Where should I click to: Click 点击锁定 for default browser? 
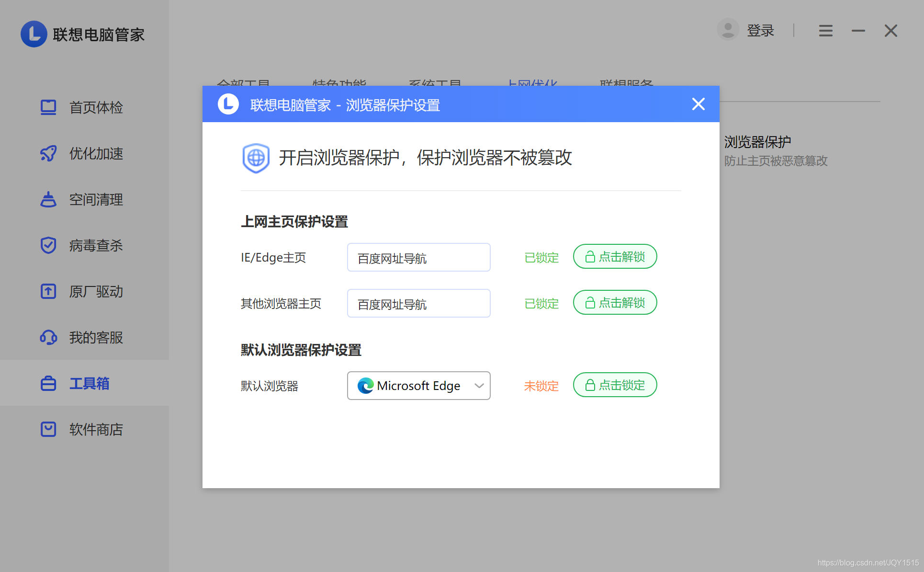coord(615,385)
